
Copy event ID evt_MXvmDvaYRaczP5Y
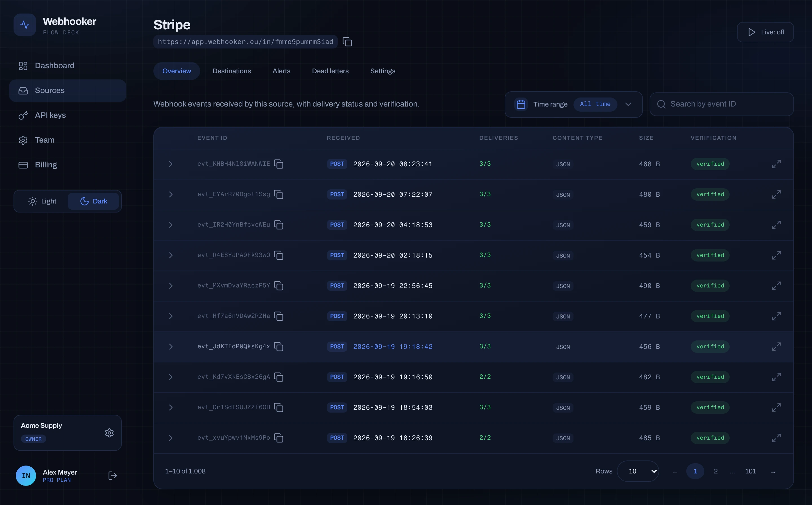[x=278, y=285]
